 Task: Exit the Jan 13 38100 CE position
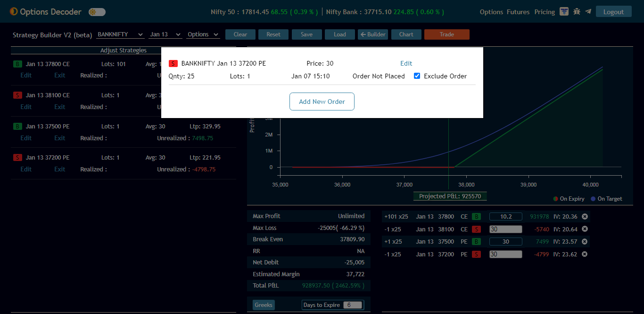point(60,107)
